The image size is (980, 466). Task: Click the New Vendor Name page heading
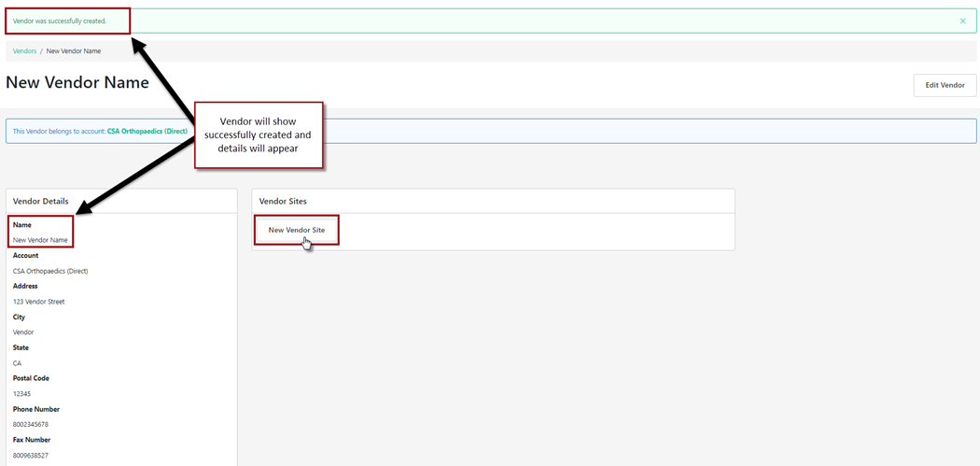coord(77,82)
